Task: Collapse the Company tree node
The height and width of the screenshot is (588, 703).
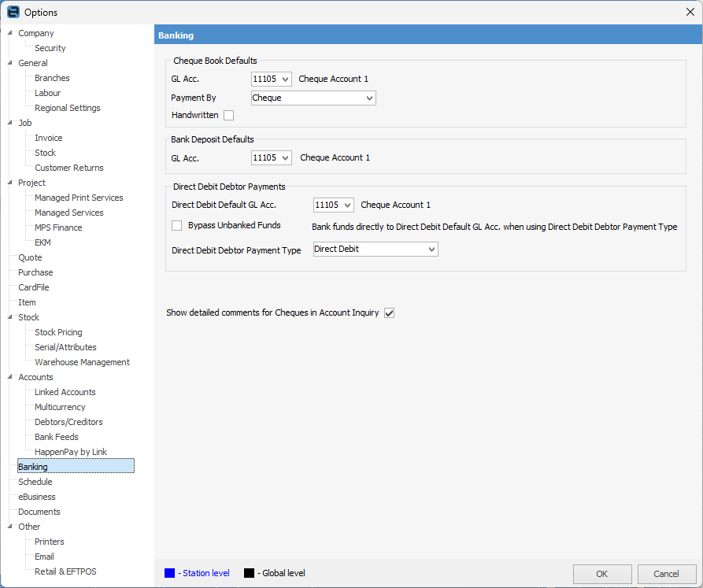Action: [9, 33]
